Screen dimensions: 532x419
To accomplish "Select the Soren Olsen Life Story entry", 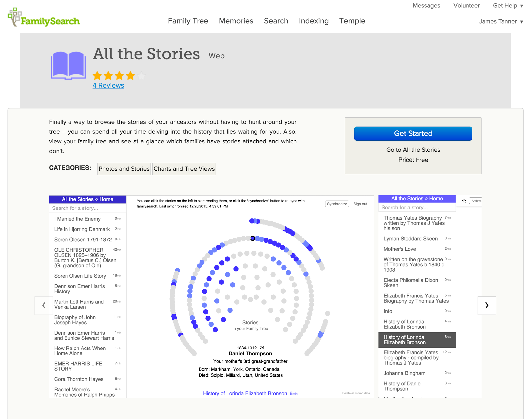I will tap(80, 276).
